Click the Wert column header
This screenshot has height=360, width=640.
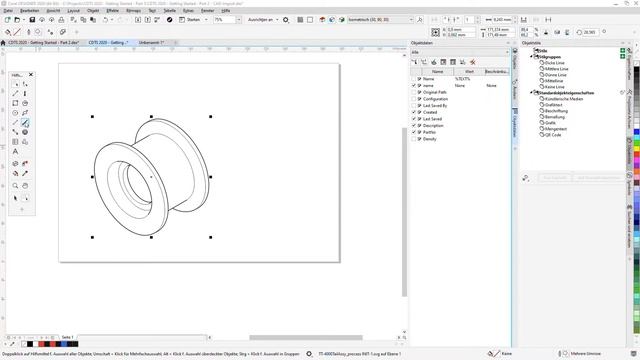point(469,71)
